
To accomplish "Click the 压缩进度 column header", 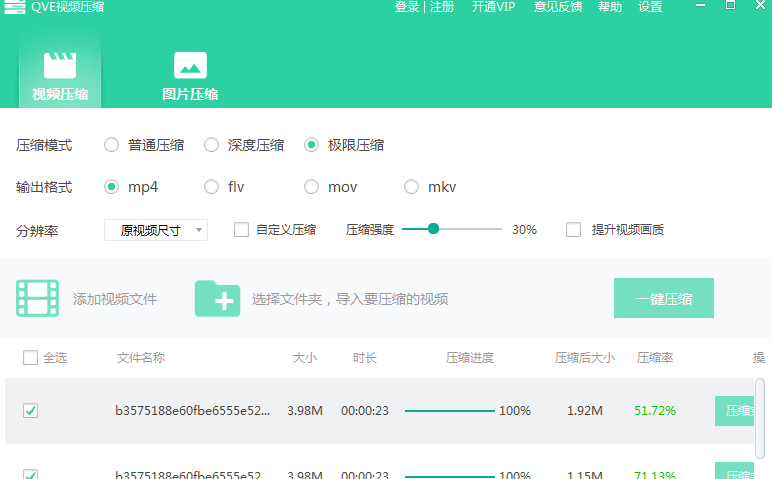I will 470,357.
